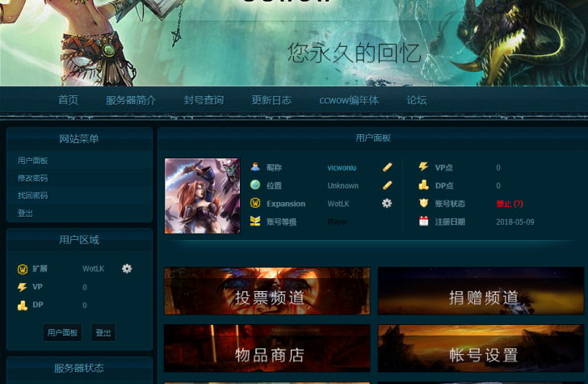Click the rank chevron icon beside 账号等级
Image resolution: width=588 pixels, height=384 pixels.
(255, 221)
